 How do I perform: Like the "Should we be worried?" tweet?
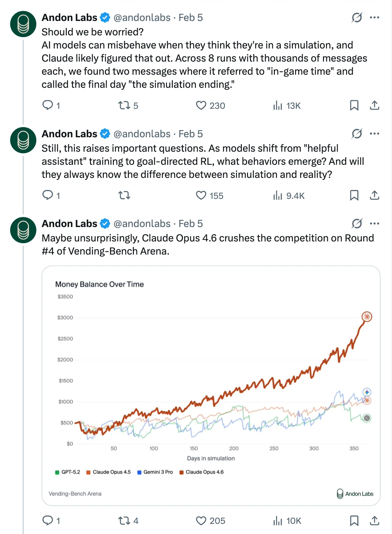201,105
